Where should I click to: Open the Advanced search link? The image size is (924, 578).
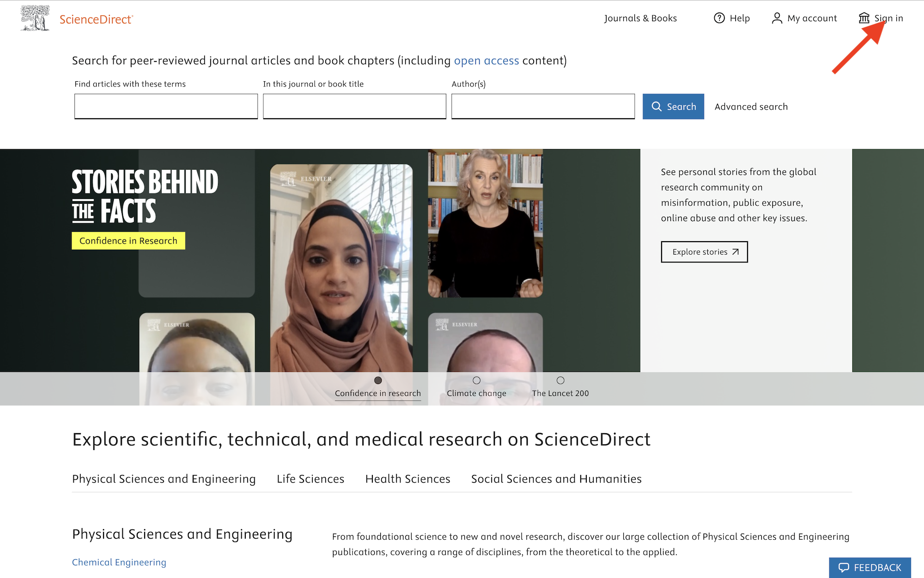tap(751, 107)
